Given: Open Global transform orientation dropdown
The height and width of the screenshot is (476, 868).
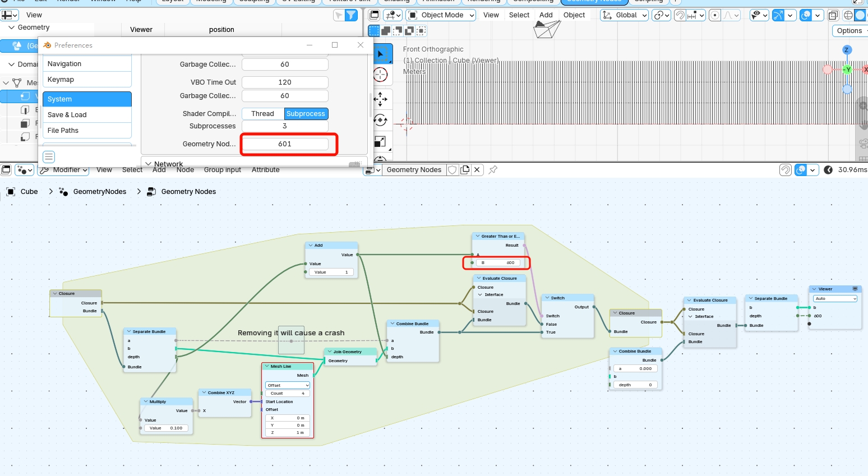Looking at the screenshot, I should tap(624, 15).
